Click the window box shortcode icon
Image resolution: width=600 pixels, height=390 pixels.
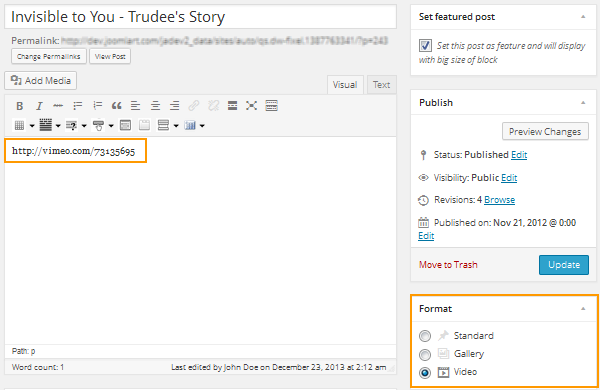pyautogui.click(x=125, y=125)
